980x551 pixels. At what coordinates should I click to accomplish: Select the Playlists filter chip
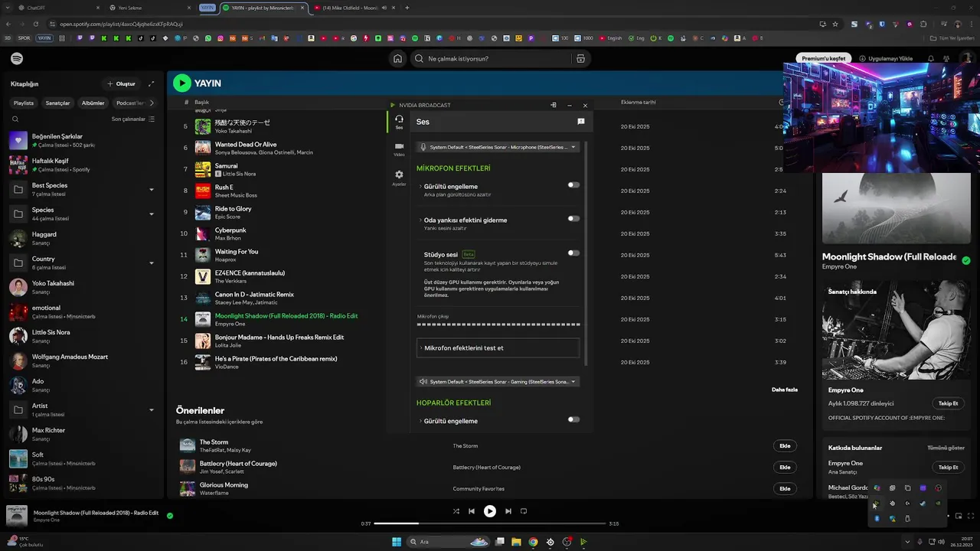pos(24,103)
